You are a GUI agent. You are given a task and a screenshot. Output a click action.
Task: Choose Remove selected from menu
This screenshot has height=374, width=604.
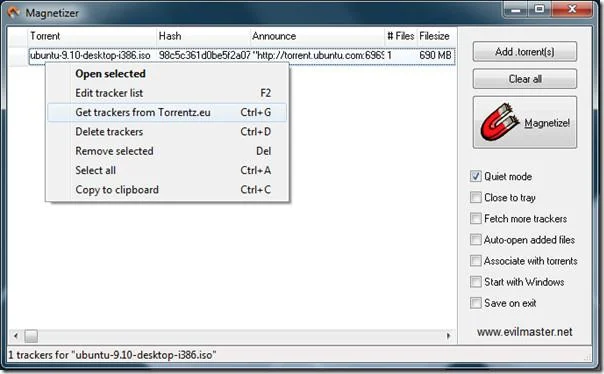pos(167,151)
